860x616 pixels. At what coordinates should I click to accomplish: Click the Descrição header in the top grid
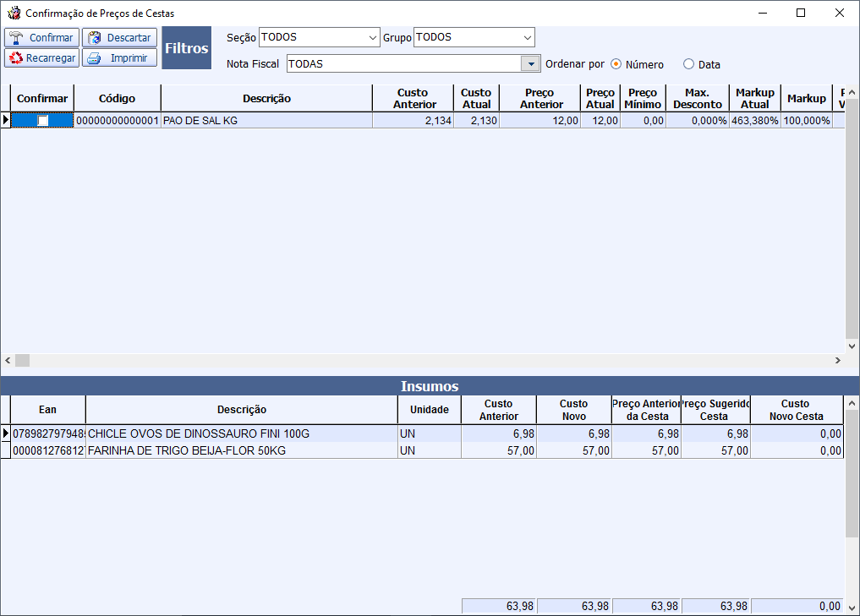click(266, 99)
